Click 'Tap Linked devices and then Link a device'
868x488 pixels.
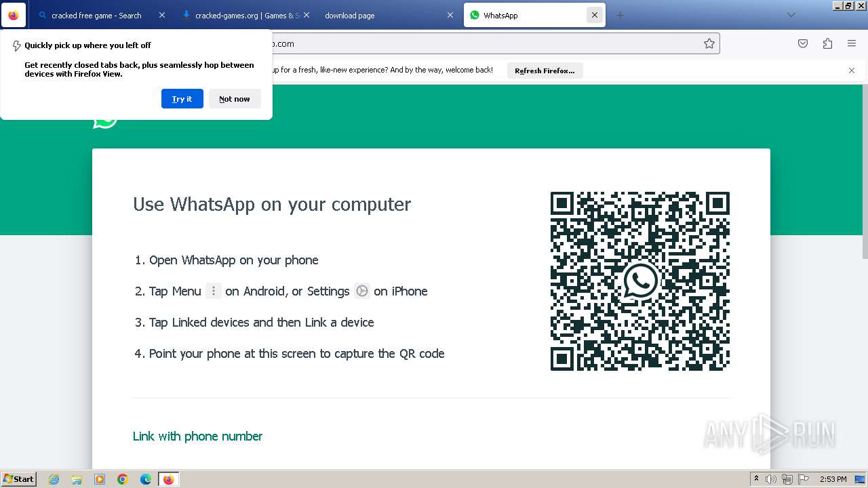coord(262,322)
